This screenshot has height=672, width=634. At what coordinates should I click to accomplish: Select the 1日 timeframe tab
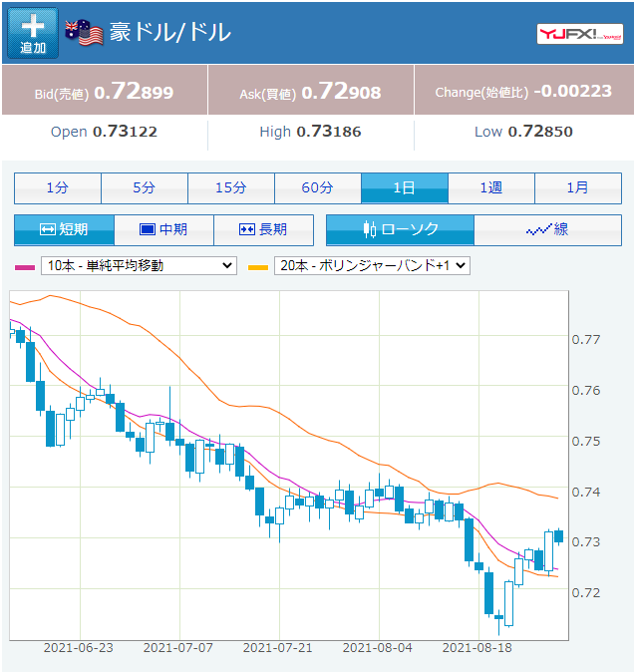[405, 188]
